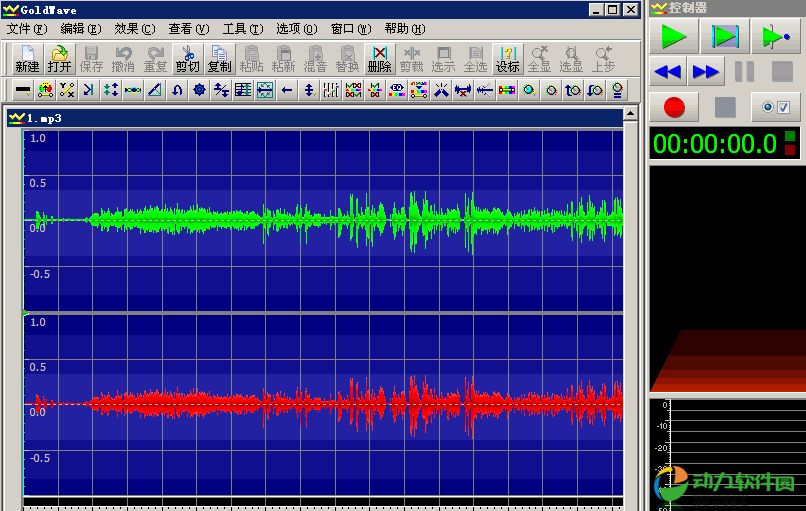The width and height of the screenshot is (806, 511).
Task: Open a file with the 打开 button
Action: point(59,59)
